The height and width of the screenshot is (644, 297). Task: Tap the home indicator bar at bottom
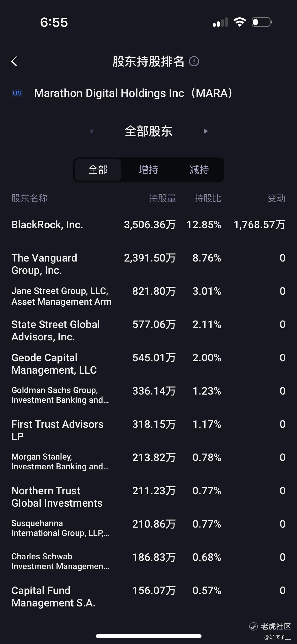pyautogui.click(x=148, y=636)
